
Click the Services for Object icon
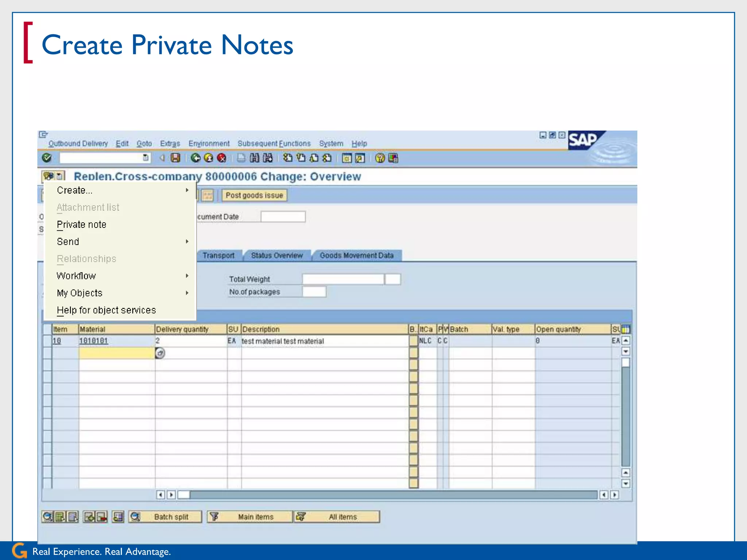[49, 176]
